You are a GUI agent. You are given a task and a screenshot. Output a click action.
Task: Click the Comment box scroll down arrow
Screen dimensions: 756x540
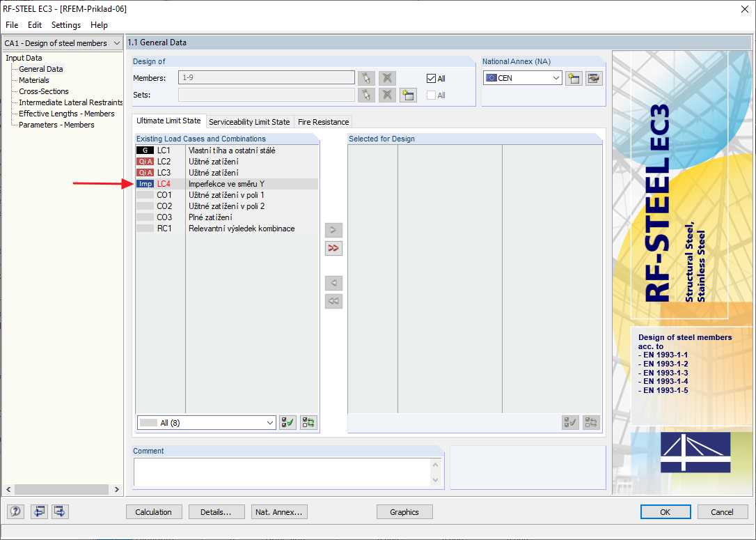[x=435, y=479]
